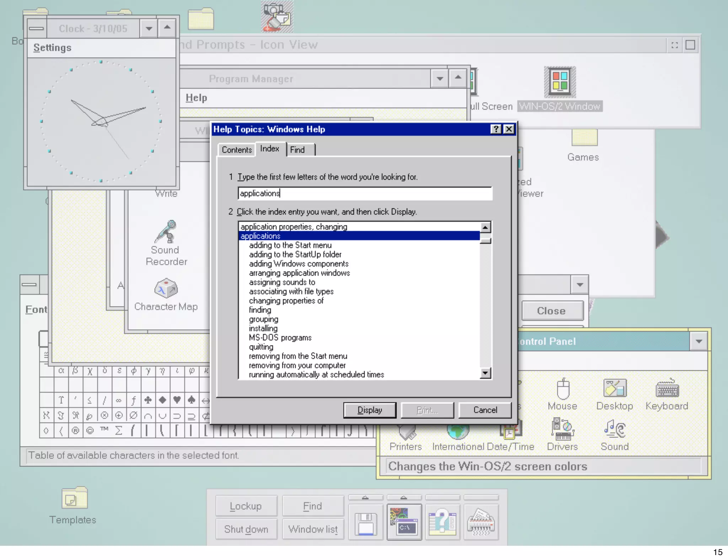The image size is (728, 560).
Task: Switch to the Find tab
Action: tap(298, 150)
